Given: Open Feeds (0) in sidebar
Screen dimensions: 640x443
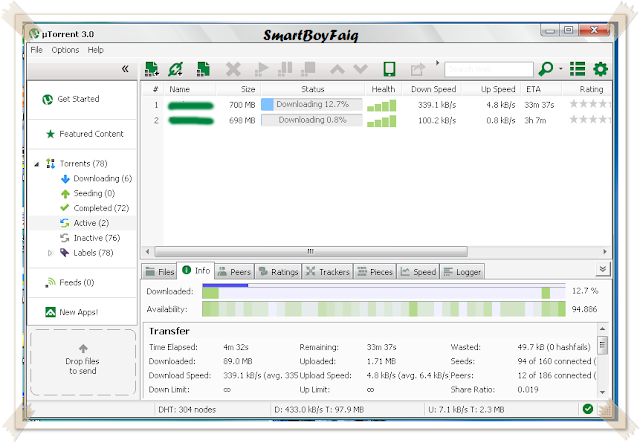Looking at the screenshot, I should point(70,283).
